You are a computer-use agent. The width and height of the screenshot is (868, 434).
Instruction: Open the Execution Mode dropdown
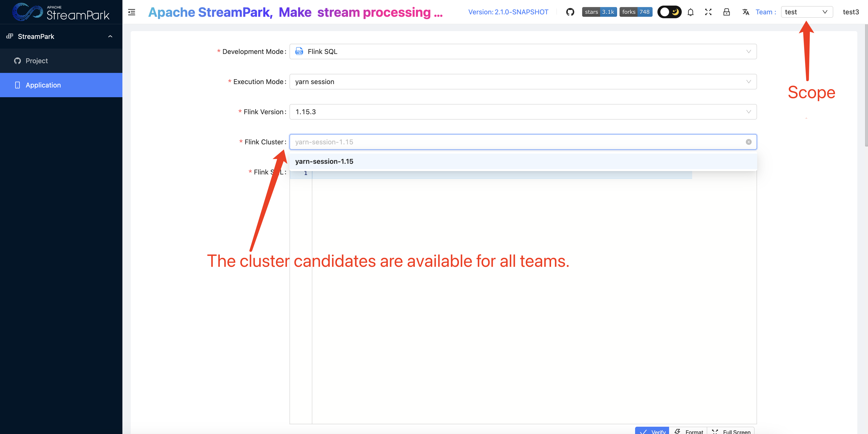tap(523, 82)
